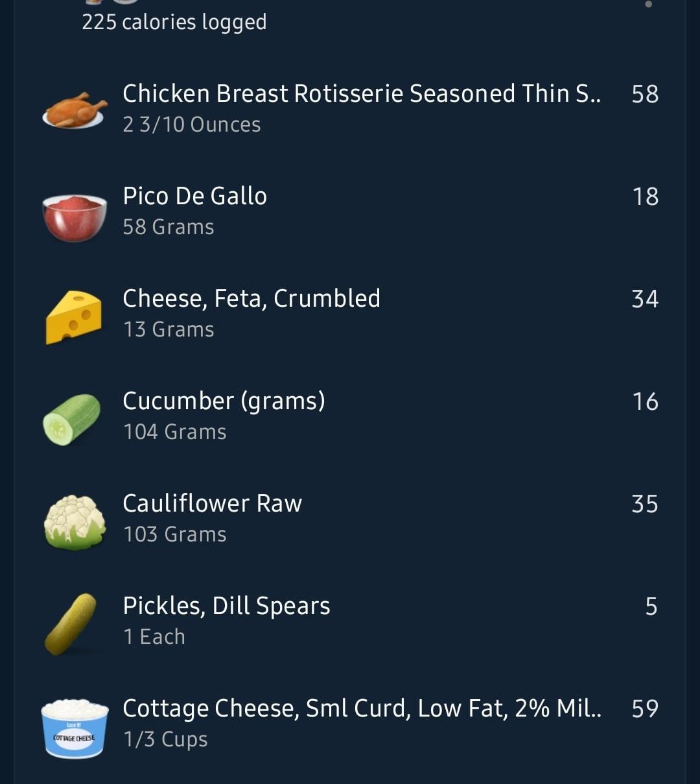The height and width of the screenshot is (784, 700).
Task: Open Pickles, Dill Spears entry
Action: point(350,621)
